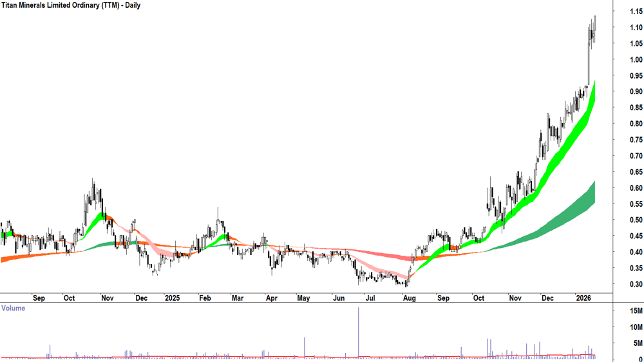The height and width of the screenshot is (362, 644).
Task: Click the Volume panel label
Action: click(13, 308)
